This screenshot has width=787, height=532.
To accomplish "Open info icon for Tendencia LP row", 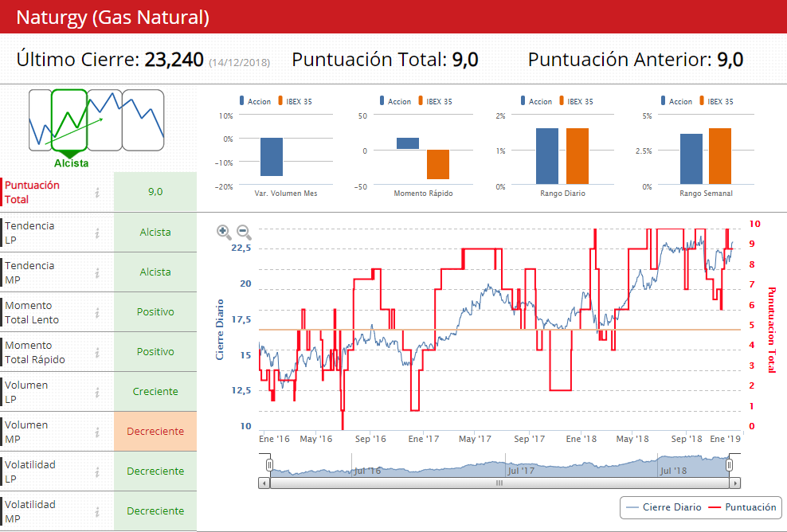I will [97, 233].
